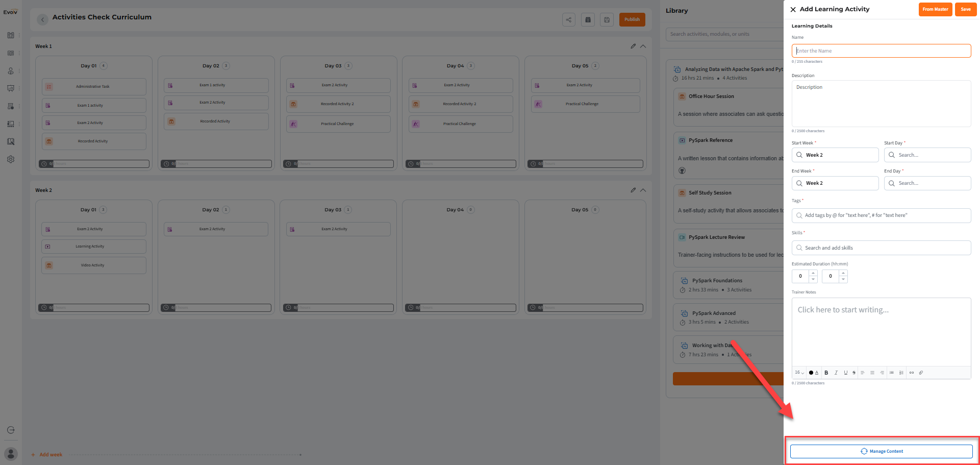Click the share icon beside Publish

click(x=569, y=20)
